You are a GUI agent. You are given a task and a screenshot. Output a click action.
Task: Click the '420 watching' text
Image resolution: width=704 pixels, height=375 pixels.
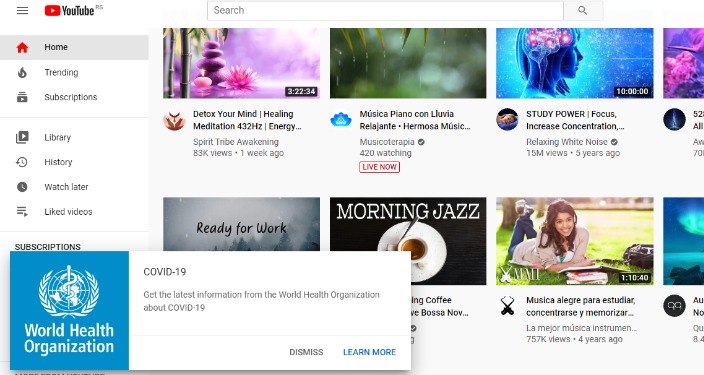tap(385, 153)
